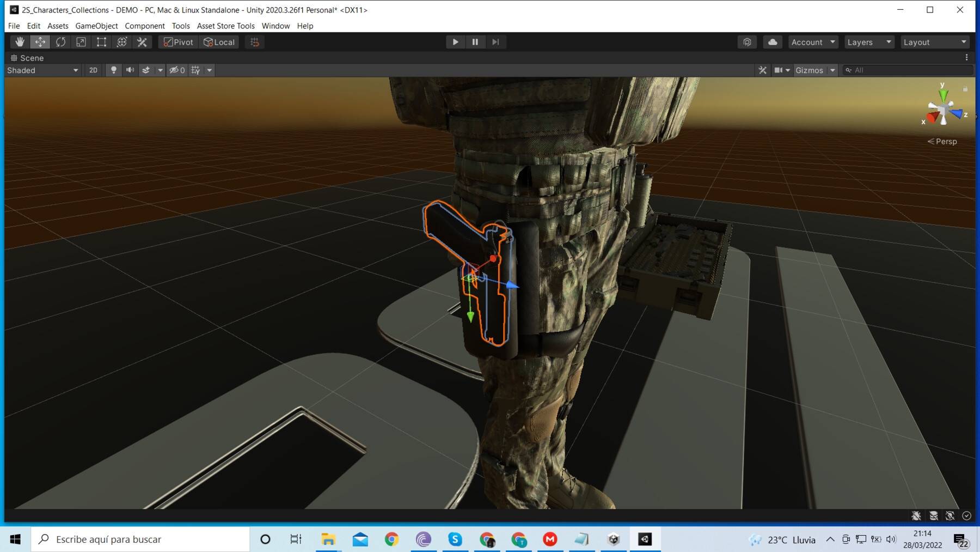Expand the Shaded draw mode dropdown

[42, 70]
